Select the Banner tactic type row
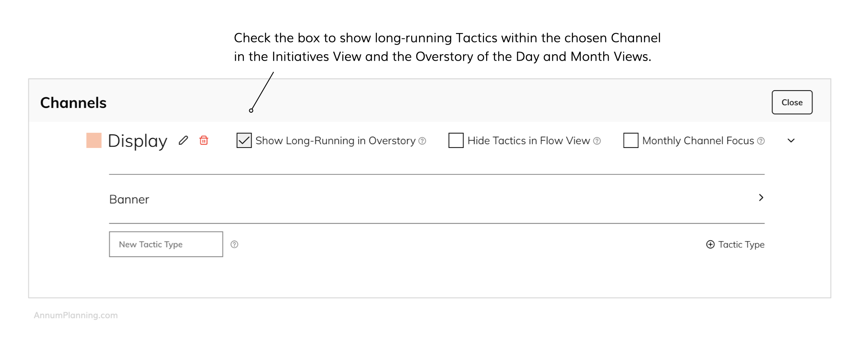The width and height of the screenshot is (868, 339). click(129, 199)
